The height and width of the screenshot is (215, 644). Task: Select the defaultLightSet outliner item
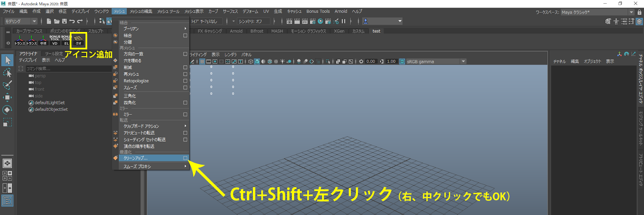(x=50, y=102)
